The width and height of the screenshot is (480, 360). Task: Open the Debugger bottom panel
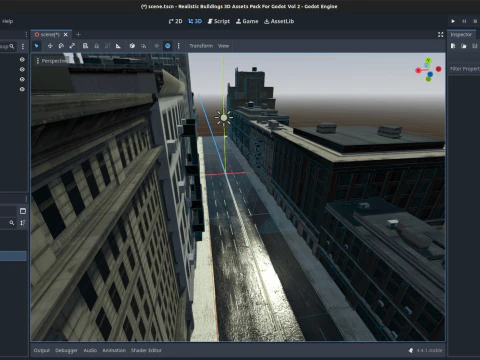[x=66, y=350]
